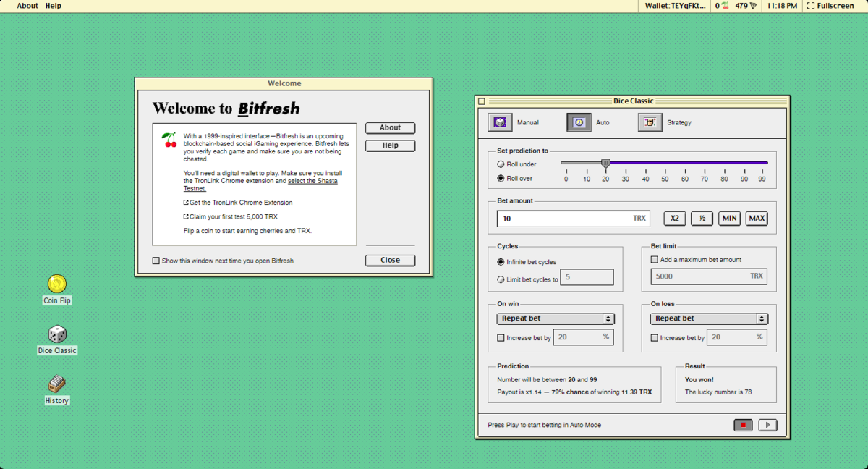The image size is (868, 469).
Task: Click the 479 TRX balance in menu bar
Action: (x=746, y=6)
